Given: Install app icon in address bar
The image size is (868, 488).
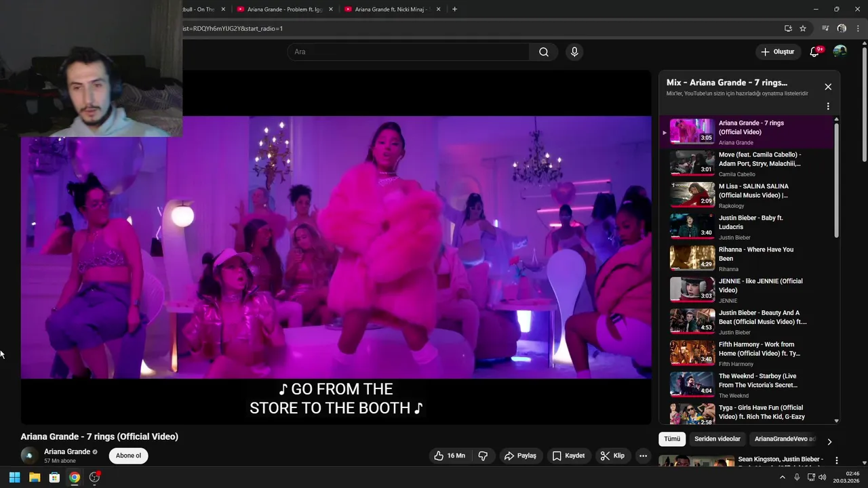Looking at the screenshot, I should coord(788,28).
